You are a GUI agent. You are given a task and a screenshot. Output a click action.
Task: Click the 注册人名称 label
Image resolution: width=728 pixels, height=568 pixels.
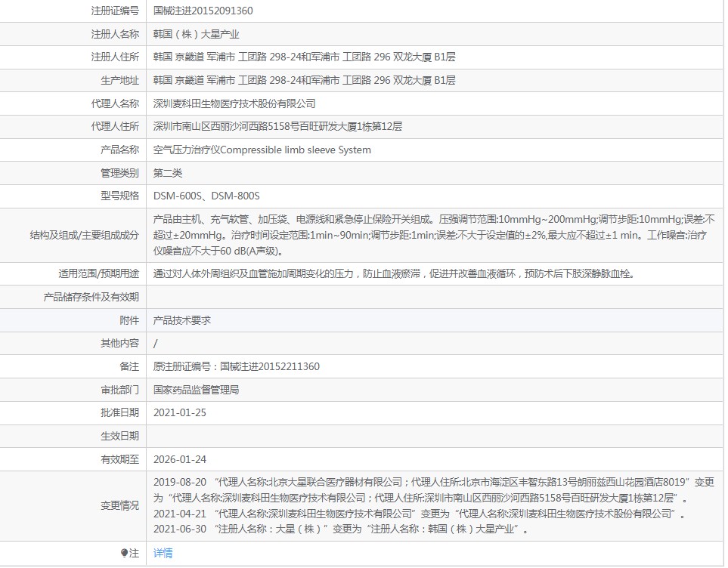click(115, 34)
